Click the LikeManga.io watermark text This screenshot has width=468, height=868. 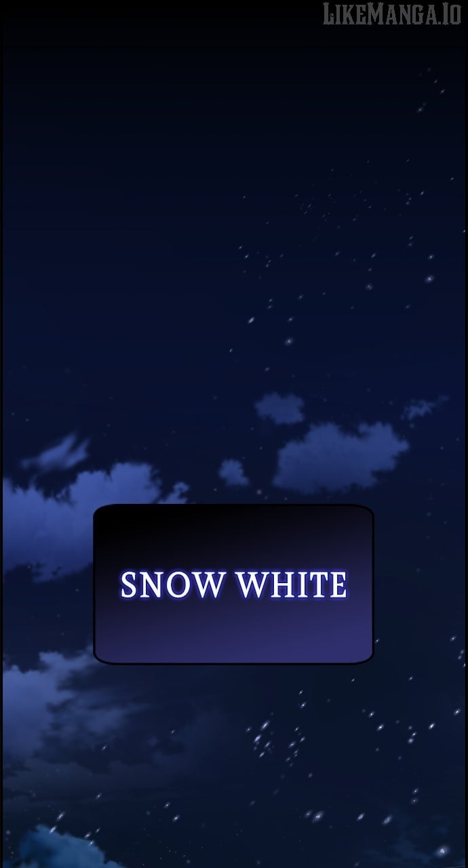[392, 13]
